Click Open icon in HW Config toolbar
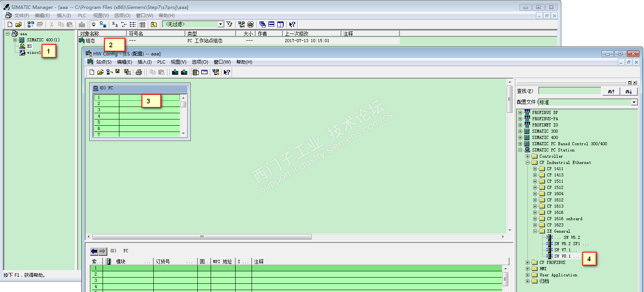Viewport: 644px width, 292px height. click(100, 72)
